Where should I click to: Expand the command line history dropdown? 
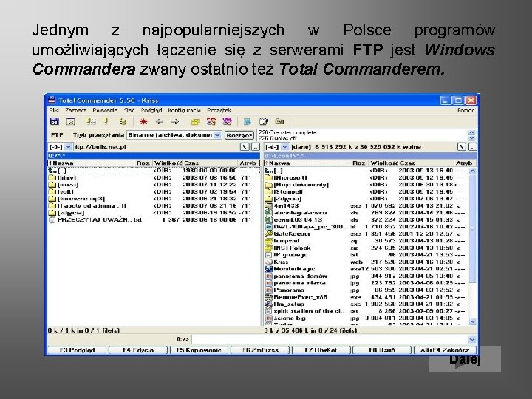point(472,339)
